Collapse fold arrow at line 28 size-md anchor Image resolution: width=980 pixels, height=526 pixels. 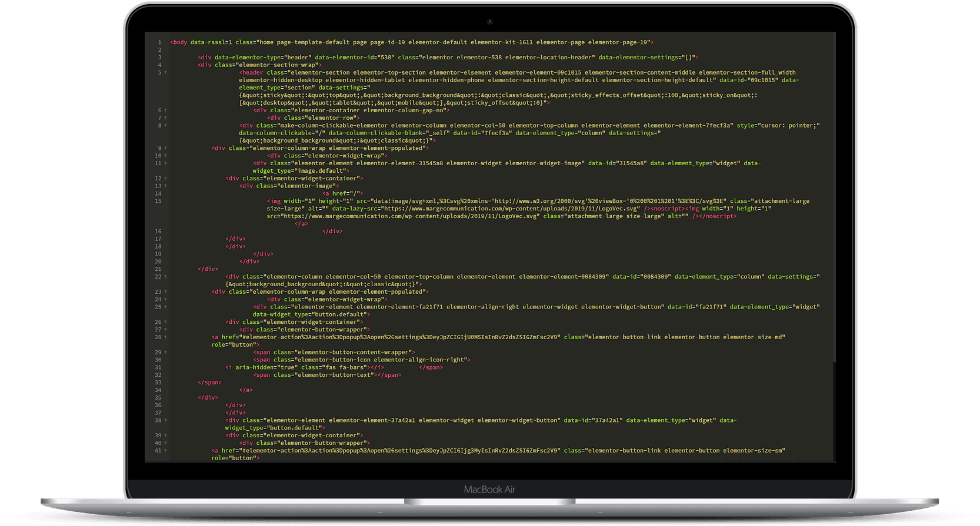pos(165,337)
